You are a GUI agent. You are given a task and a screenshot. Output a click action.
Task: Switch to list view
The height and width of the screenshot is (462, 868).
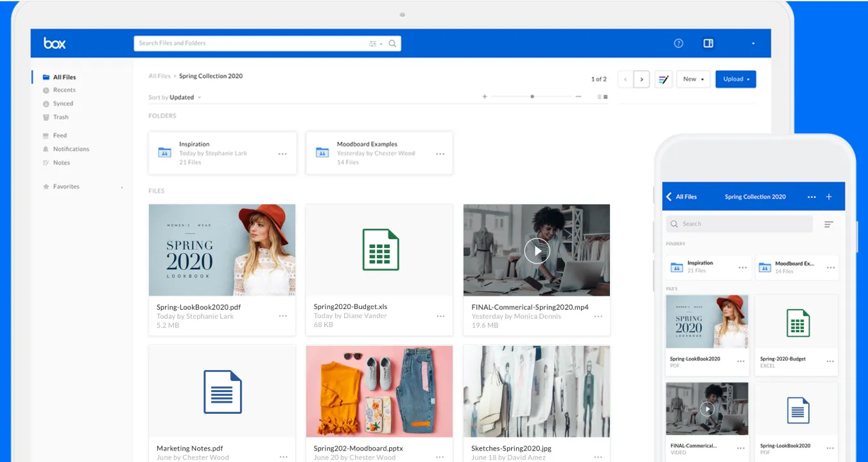coord(599,96)
